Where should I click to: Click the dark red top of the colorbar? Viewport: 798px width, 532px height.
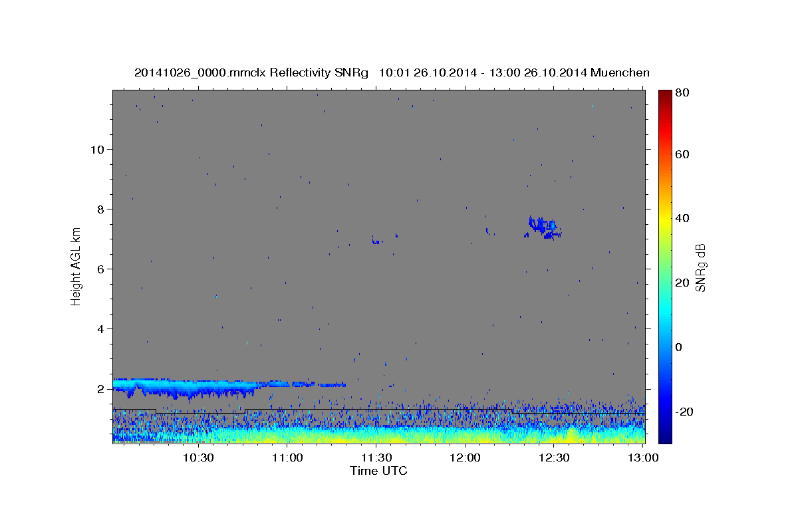pos(664,94)
